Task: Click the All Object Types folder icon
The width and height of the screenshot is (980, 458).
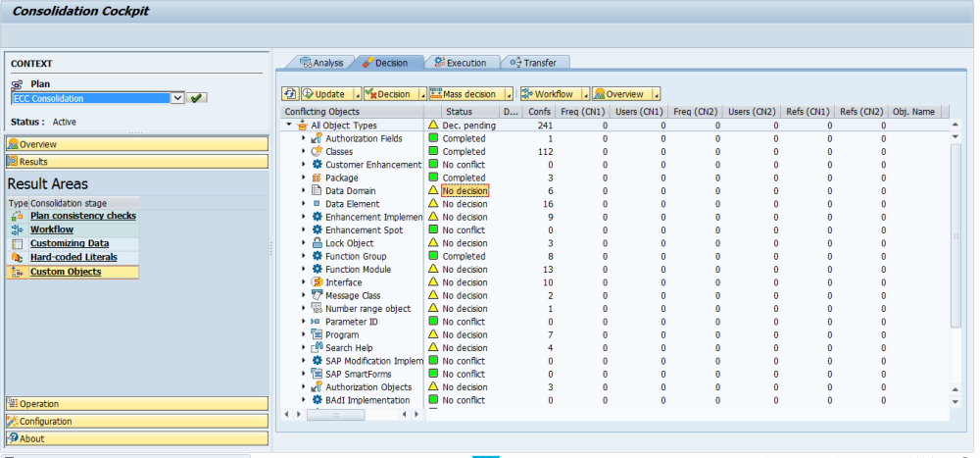Action: coord(303,126)
